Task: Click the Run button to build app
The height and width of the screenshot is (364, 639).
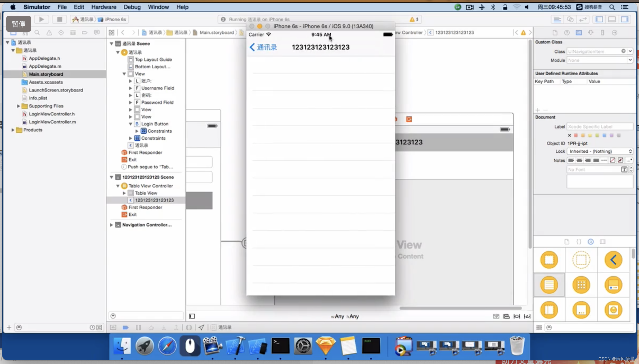Action: click(41, 19)
